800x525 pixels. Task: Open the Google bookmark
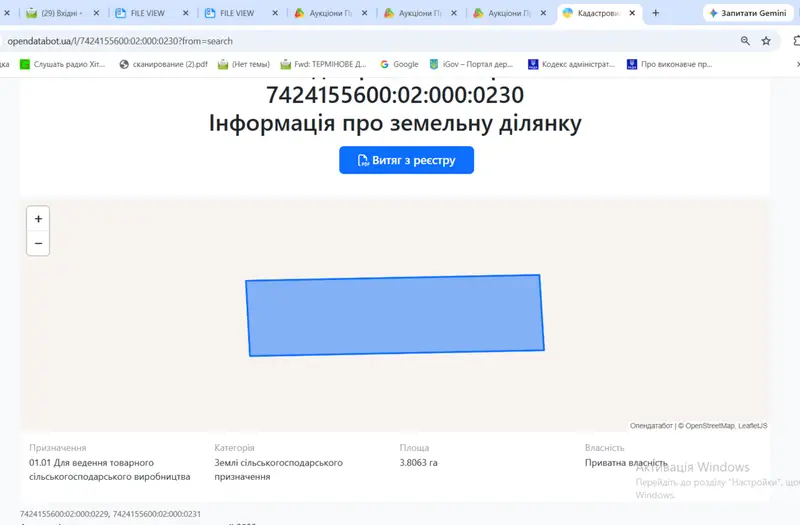point(399,64)
